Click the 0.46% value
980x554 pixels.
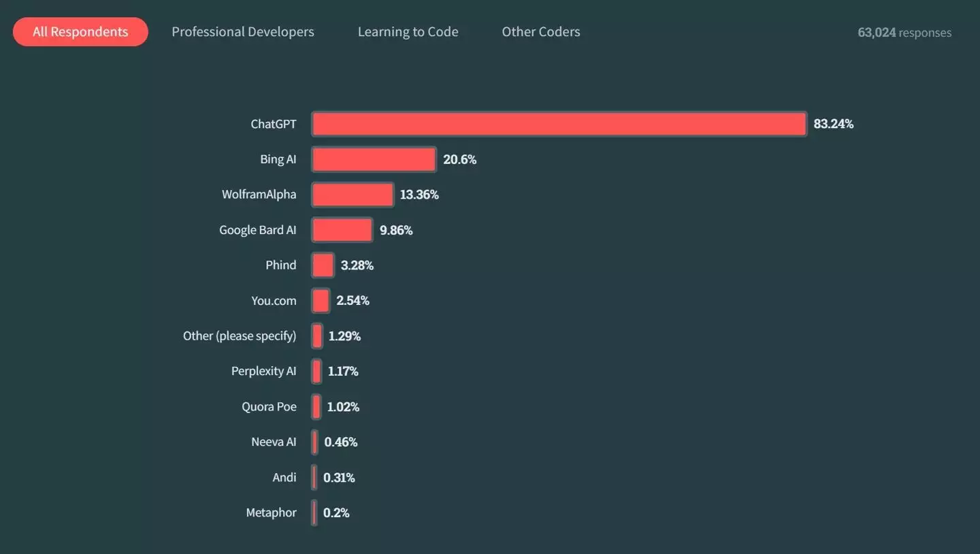[x=341, y=442]
